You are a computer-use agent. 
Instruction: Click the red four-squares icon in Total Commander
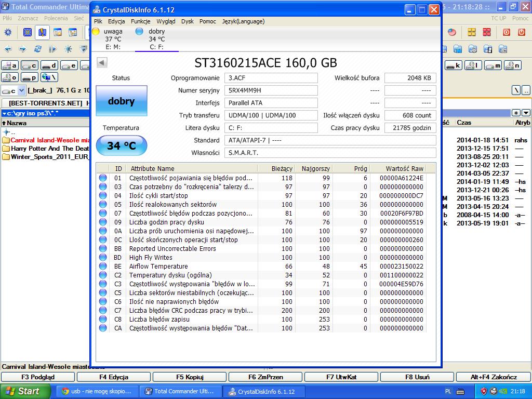pyautogui.click(x=486, y=33)
